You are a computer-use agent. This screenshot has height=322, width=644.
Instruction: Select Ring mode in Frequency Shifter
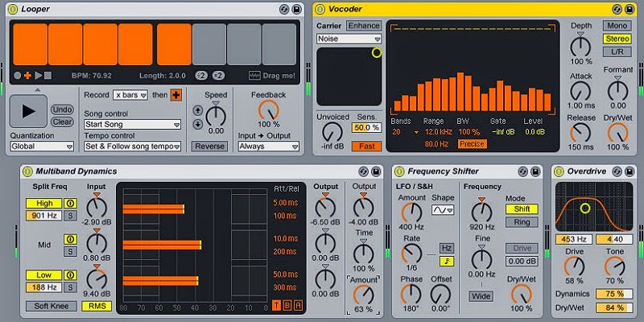coord(522,222)
